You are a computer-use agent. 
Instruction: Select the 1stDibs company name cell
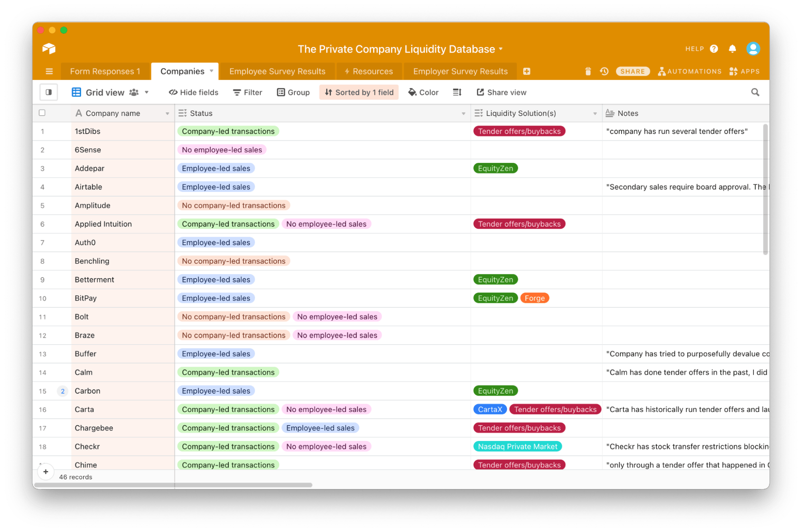tap(123, 131)
